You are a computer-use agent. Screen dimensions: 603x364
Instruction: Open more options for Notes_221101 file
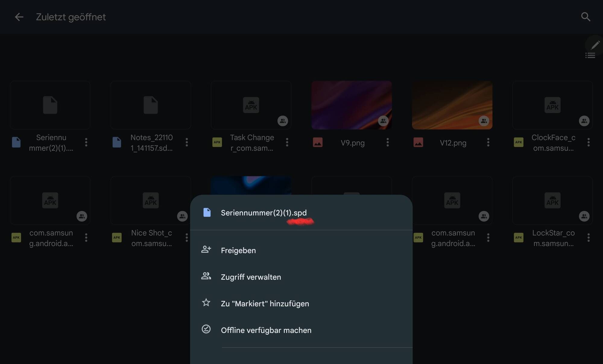187,142
